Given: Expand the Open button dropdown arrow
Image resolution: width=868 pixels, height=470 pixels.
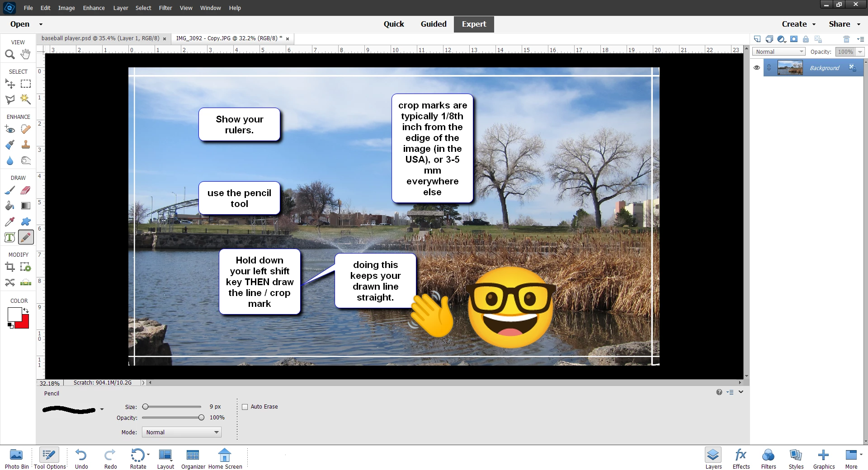Looking at the screenshot, I should 41,24.
